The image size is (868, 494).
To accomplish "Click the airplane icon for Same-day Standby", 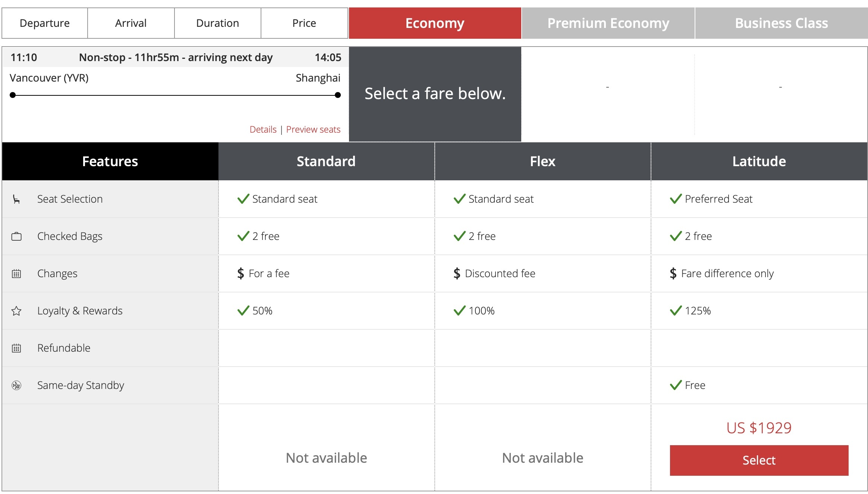I will pos(16,386).
